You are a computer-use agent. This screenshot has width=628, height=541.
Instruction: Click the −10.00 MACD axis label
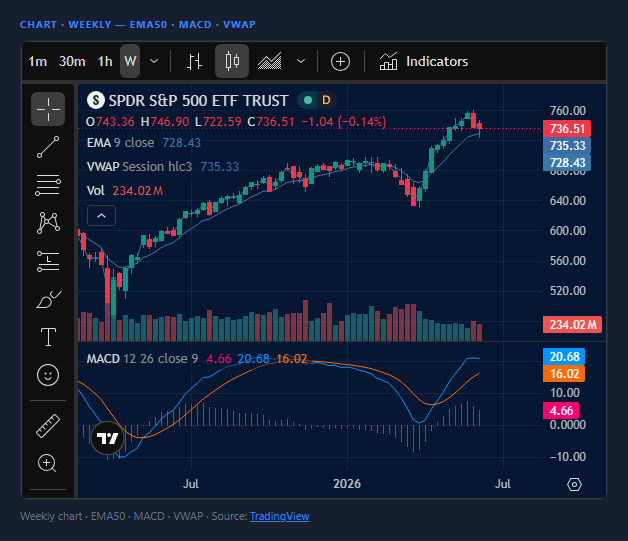tap(568, 457)
